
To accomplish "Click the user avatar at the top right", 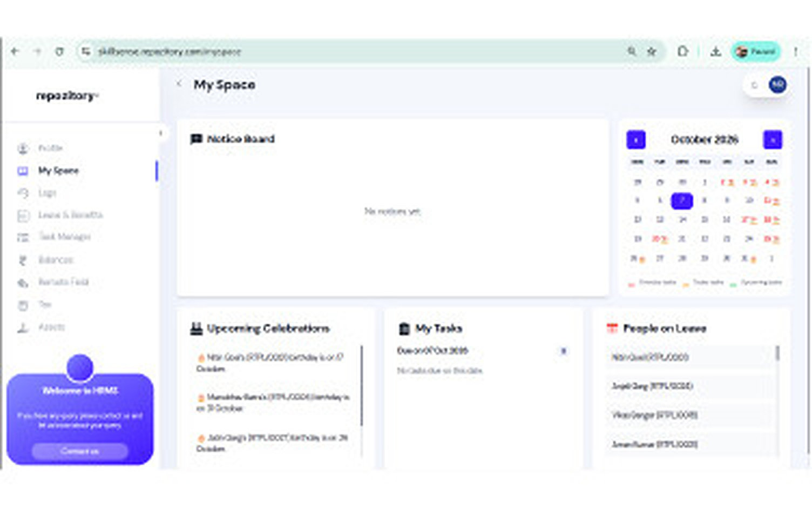I will click(x=777, y=85).
